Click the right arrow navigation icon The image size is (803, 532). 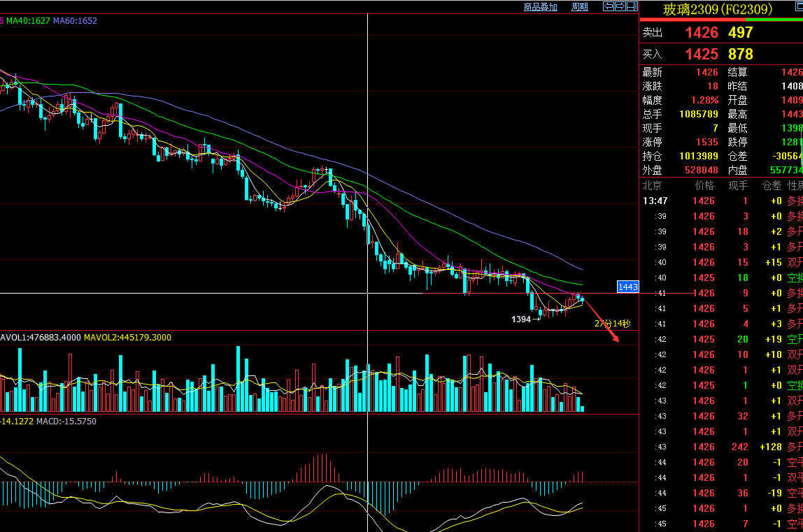coord(620,6)
